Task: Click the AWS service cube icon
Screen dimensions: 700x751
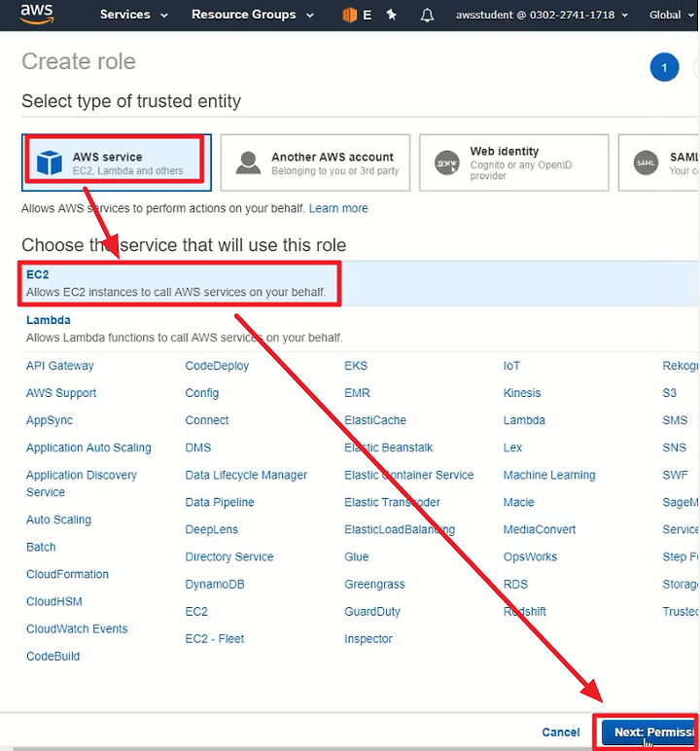Action: (x=50, y=162)
